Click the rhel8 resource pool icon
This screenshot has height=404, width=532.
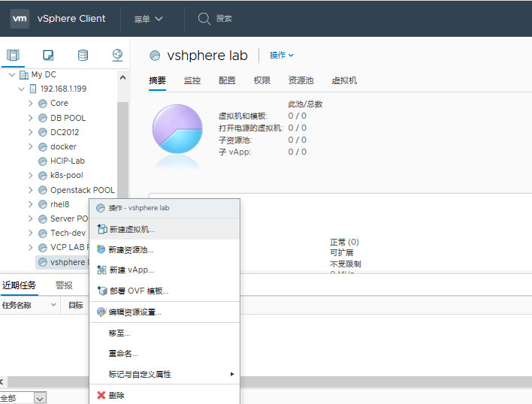42,205
